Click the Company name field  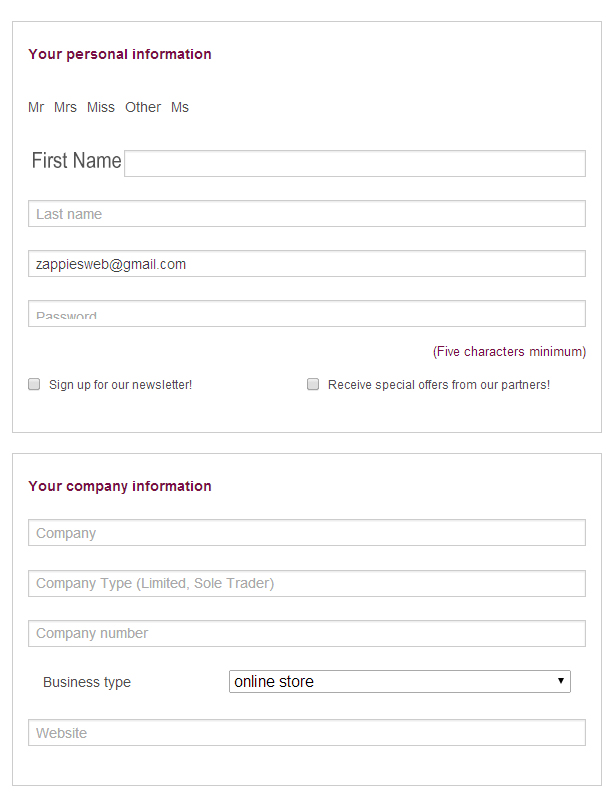306,533
